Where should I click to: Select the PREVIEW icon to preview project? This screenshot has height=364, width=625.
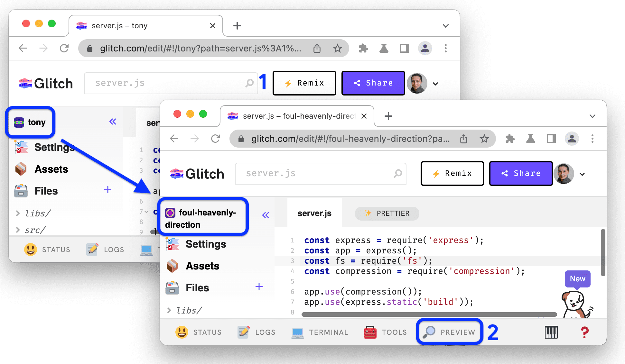pos(449,332)
